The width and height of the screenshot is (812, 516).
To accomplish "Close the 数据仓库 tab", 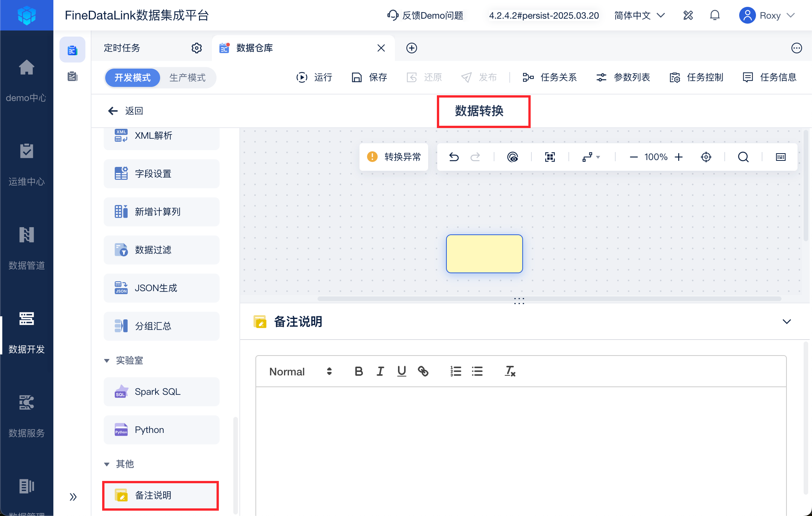I will coord(381,48).
